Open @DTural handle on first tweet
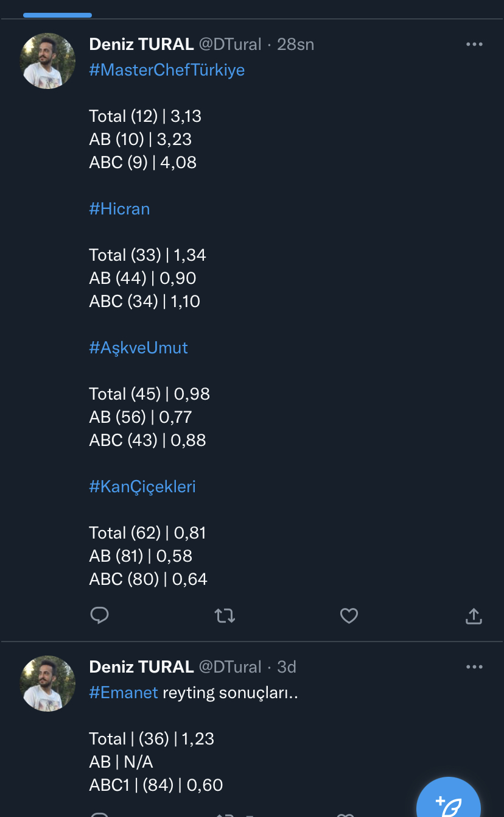 coord(230,44)
